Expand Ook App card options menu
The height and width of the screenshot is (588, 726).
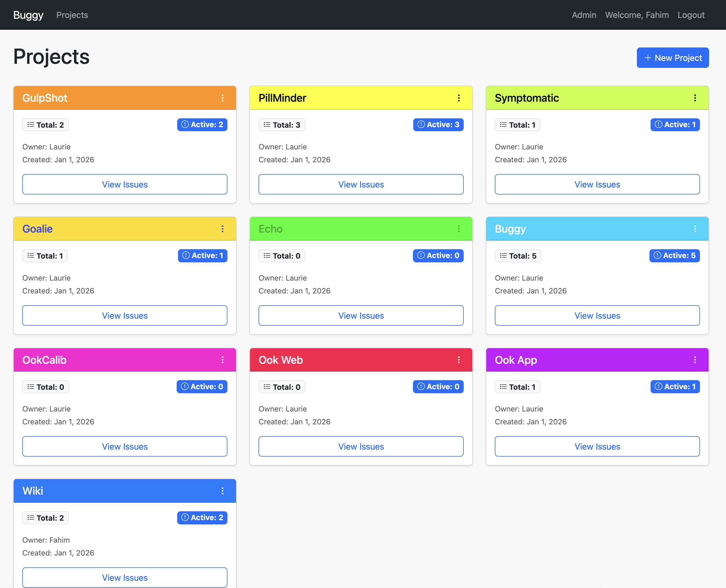point(695,360)
